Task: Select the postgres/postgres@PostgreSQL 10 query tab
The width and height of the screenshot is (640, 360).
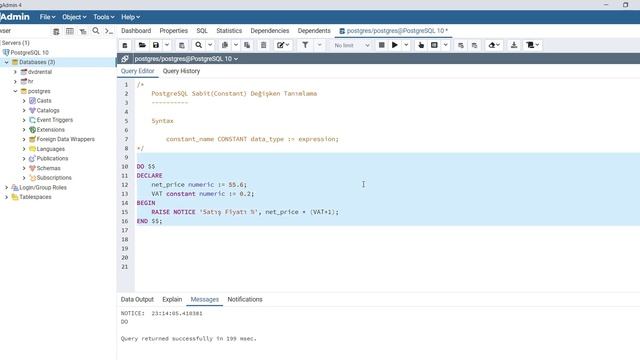Action: pyautogui.click(x=393, y=31)
